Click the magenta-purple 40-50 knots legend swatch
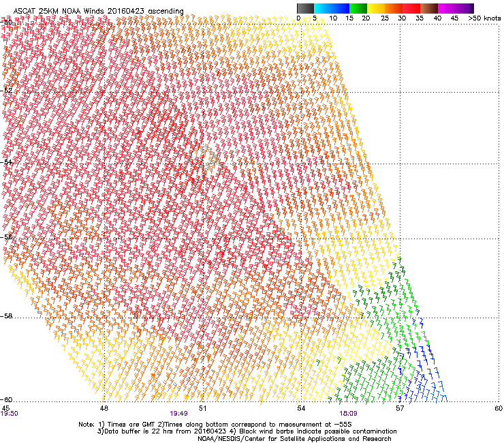 click(456, 8)
